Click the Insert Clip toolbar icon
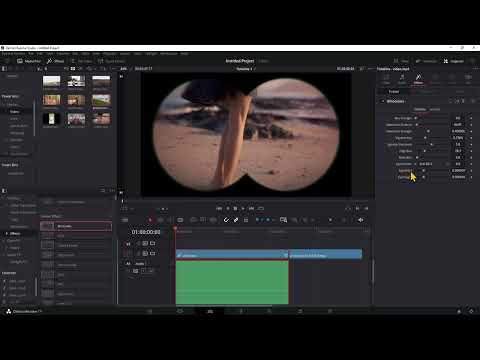 coord(193,220)
